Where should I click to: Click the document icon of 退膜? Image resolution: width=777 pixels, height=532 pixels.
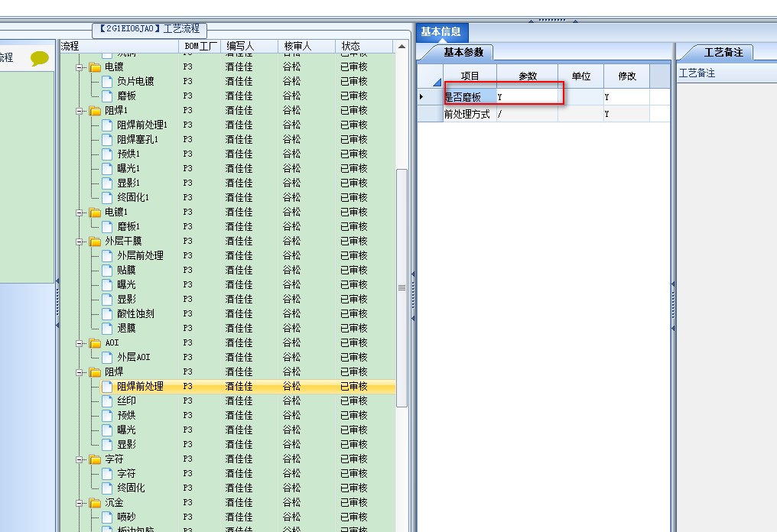click(x=107, y=329)
